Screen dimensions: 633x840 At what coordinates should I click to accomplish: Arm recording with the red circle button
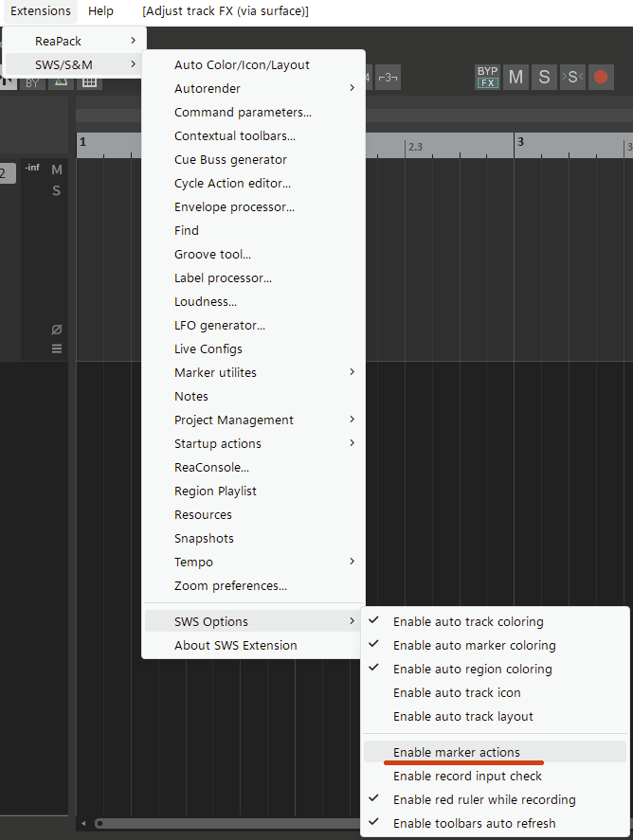(601, 77)
